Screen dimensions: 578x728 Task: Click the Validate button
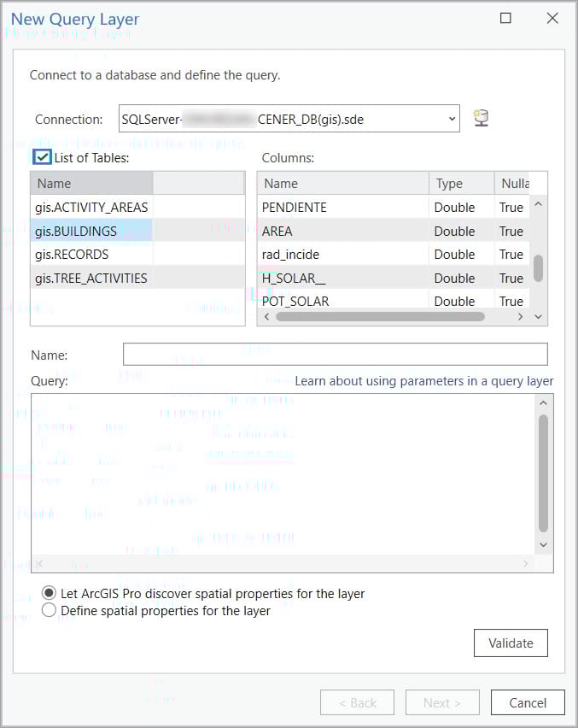coord(511,643)
